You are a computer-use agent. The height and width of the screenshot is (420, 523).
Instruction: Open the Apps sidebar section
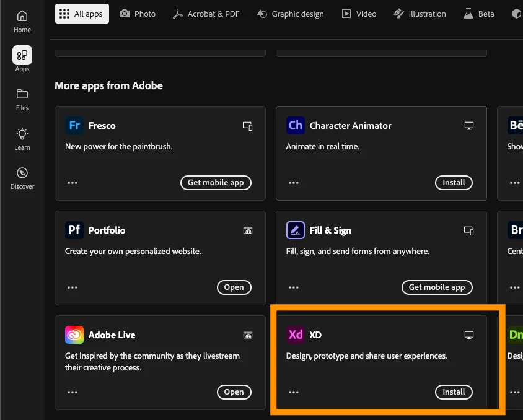pos(22,59)
